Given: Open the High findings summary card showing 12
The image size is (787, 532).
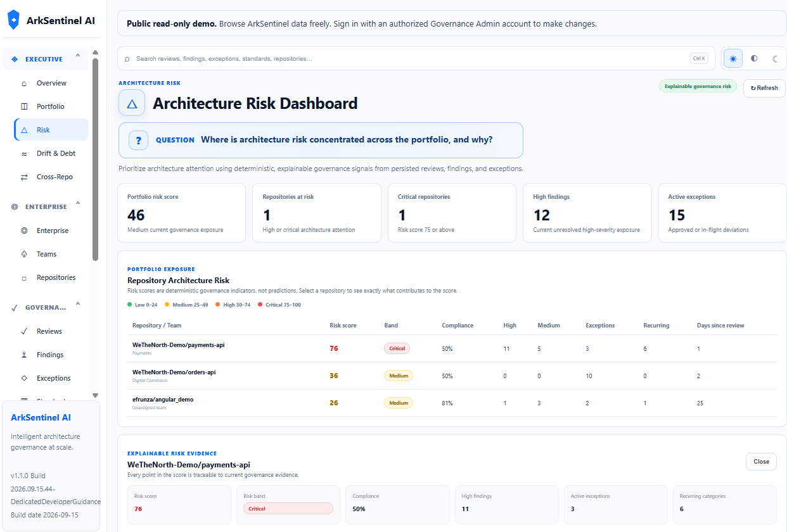Looking at the screenshot, I should pos(587,213).
